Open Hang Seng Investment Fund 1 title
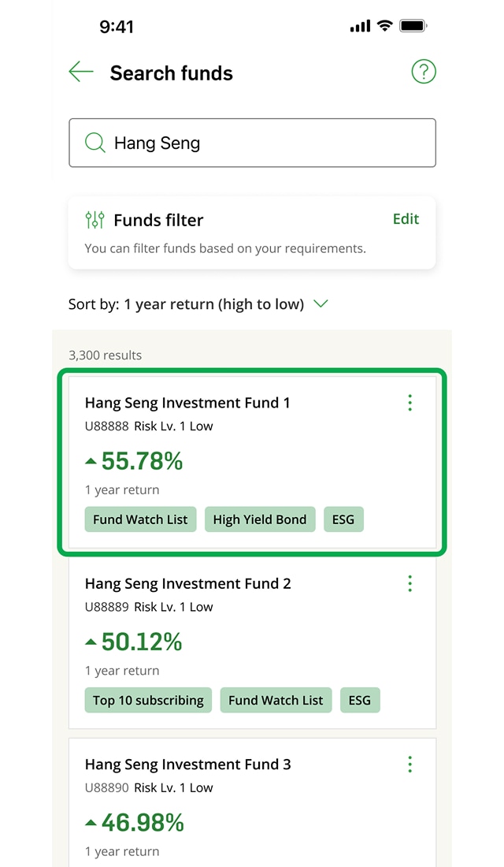This screenshot has height=867, width=504. 187,403
